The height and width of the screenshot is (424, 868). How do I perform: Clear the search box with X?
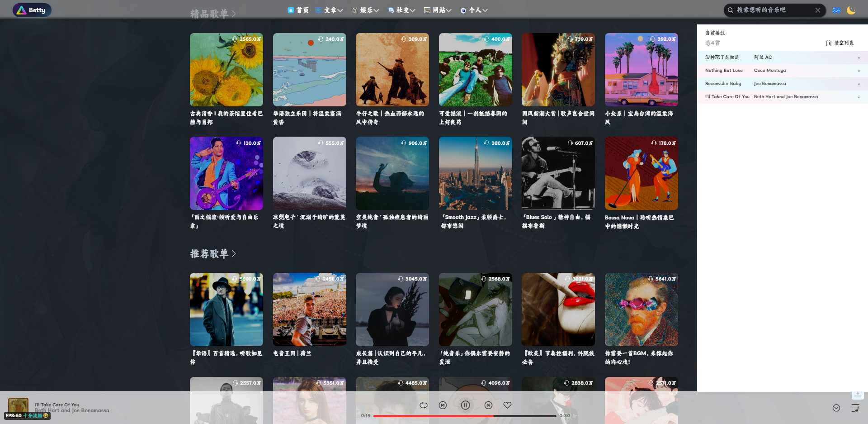pos(818,10)
